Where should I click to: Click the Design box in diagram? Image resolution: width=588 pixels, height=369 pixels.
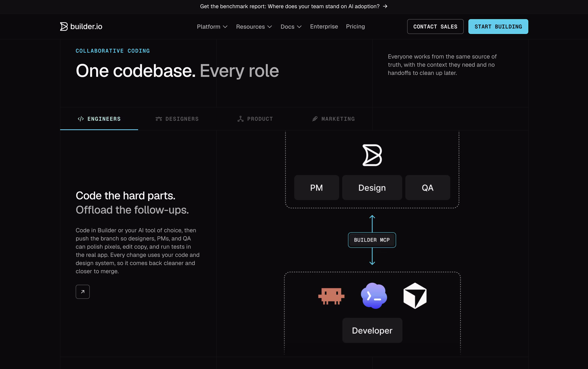click(372, 188)
